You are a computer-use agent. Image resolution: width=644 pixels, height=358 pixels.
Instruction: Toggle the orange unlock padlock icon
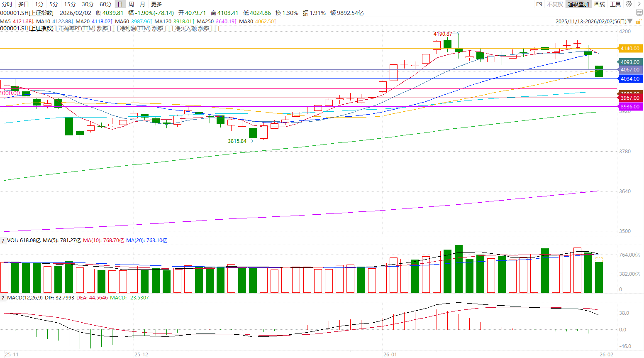[x=639, y=21]
